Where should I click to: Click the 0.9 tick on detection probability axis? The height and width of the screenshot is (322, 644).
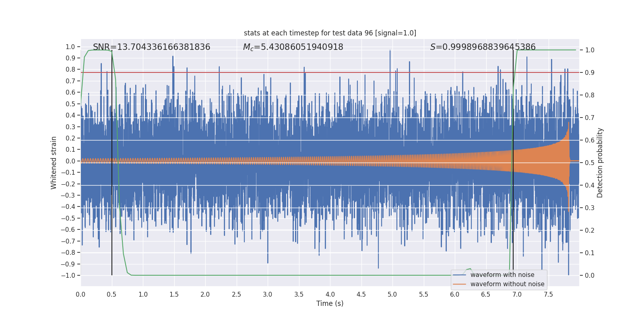pyautogui.click(x=590, y=73)
